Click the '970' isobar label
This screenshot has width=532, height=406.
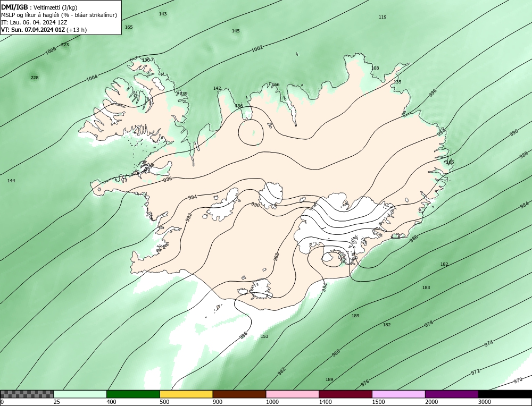(518, 380)
